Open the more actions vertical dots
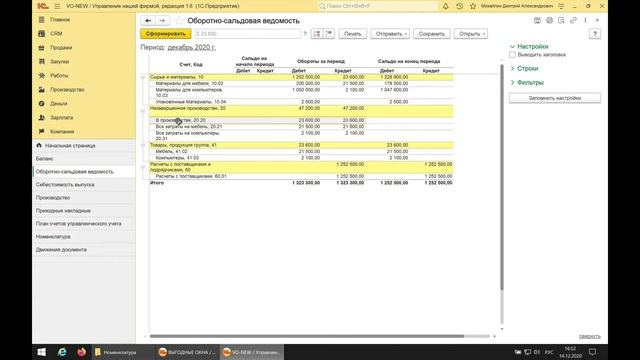 (x=585, y=20)
